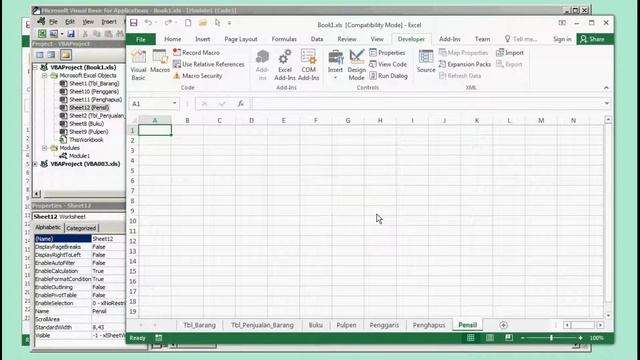Select Module1 in VBA project tree
This screenshot has width=640, height=360.
coord(75,156)
